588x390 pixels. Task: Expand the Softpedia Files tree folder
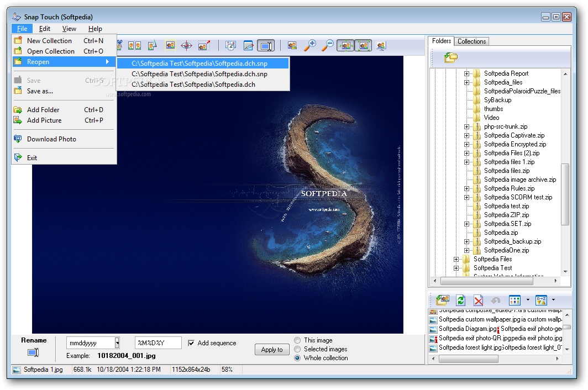(x=456, y=259)
